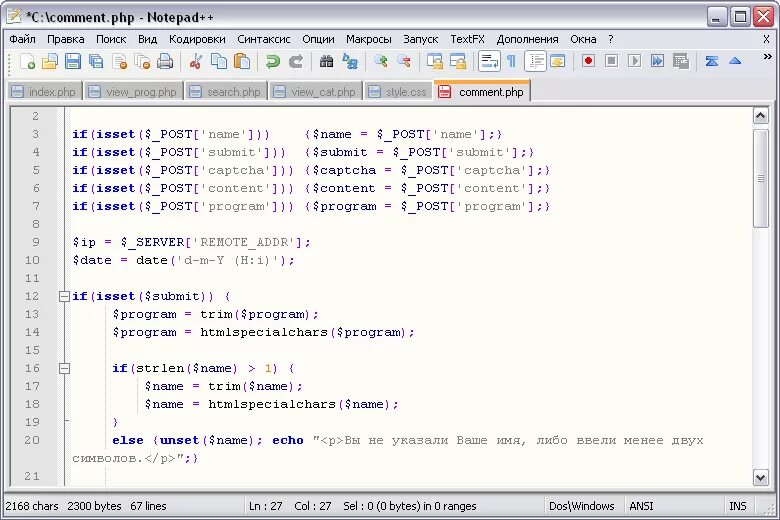780x520 pixels.
Task: Collapse the fold marker on line 16
Action: [64, 369]
